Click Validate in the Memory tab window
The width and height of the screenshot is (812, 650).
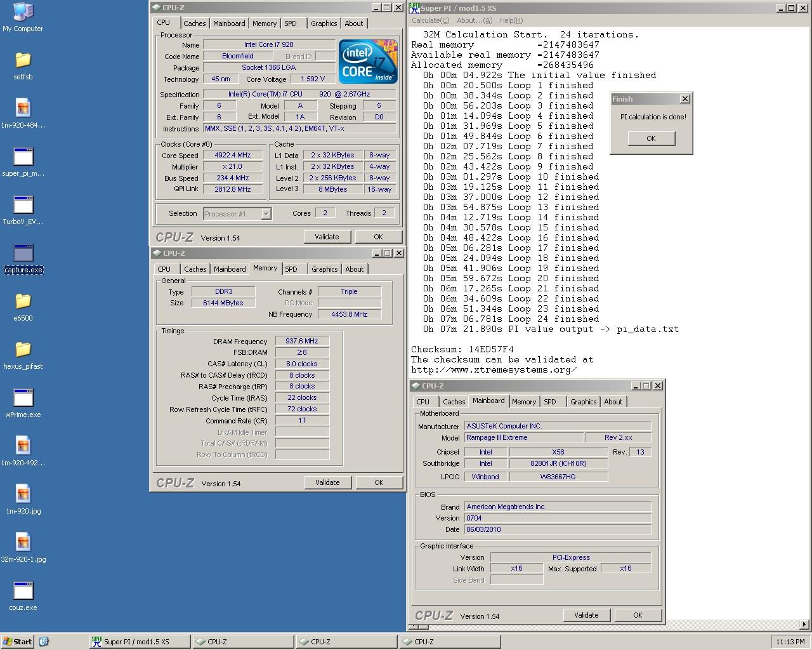[x=327, y=482]
